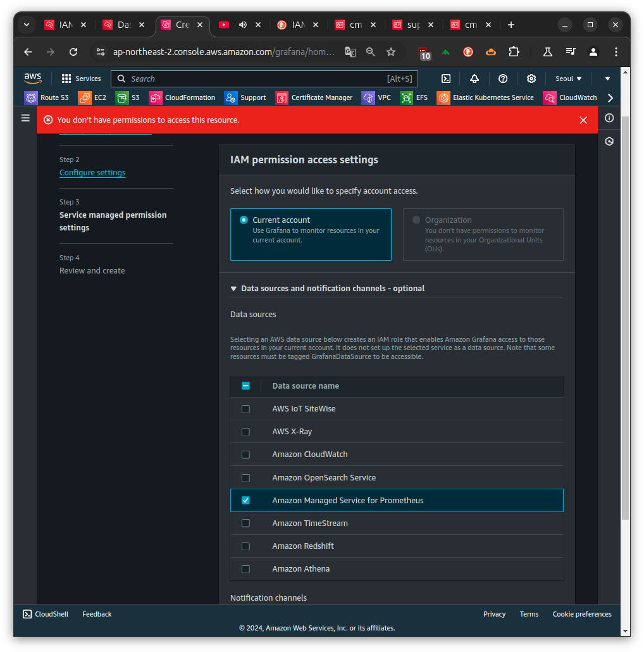Screen dimensions: 644x652
Task: Open the tab search dropdown chevron
Action: coord(27,25)
